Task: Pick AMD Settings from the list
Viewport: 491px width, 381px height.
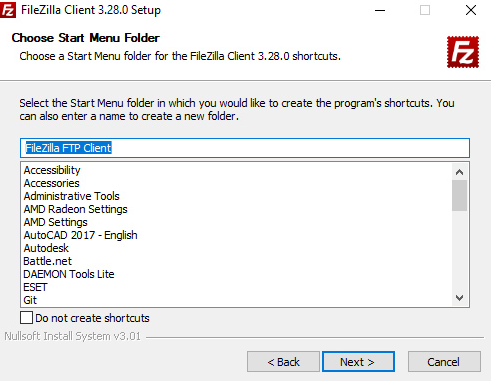Action: tap(56, 222)
